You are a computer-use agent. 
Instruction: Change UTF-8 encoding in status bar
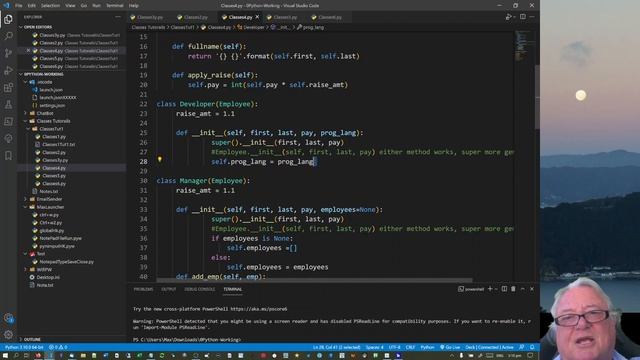coord(394,347)
